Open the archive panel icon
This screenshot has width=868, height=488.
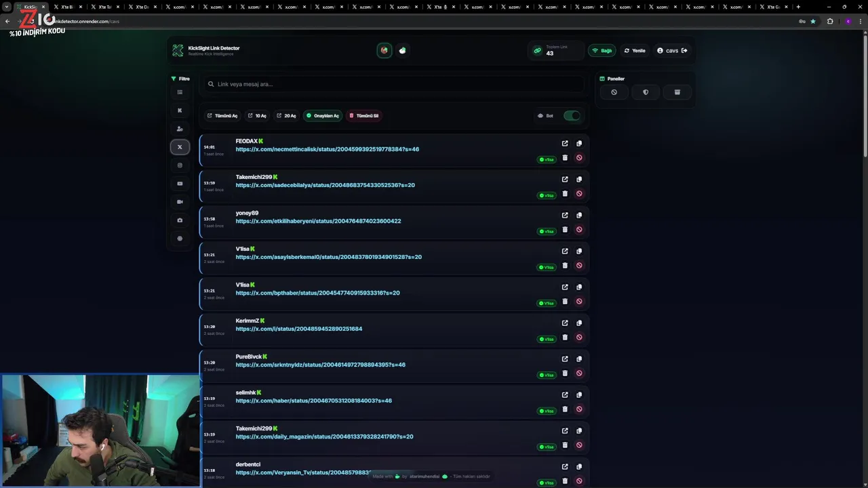coord(677,92)
